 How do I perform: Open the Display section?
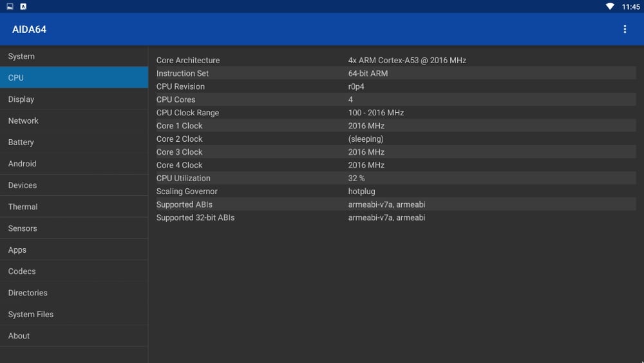pos(74,99)
